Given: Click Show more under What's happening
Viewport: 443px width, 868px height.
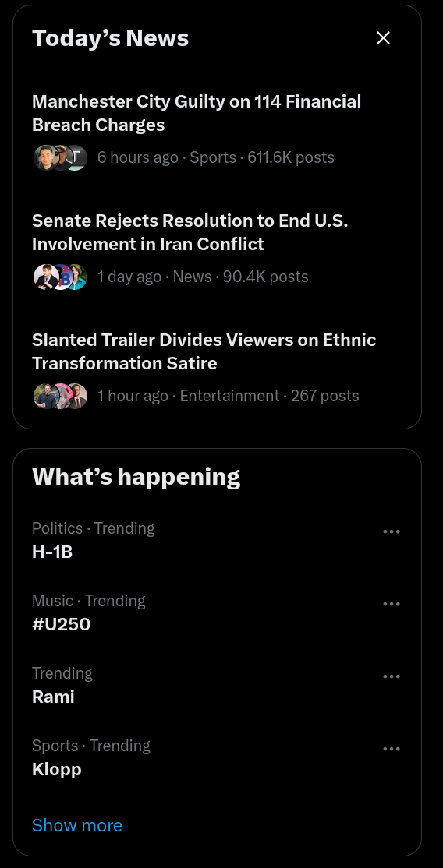Looking at the screenshot, I should click(77, 825).
